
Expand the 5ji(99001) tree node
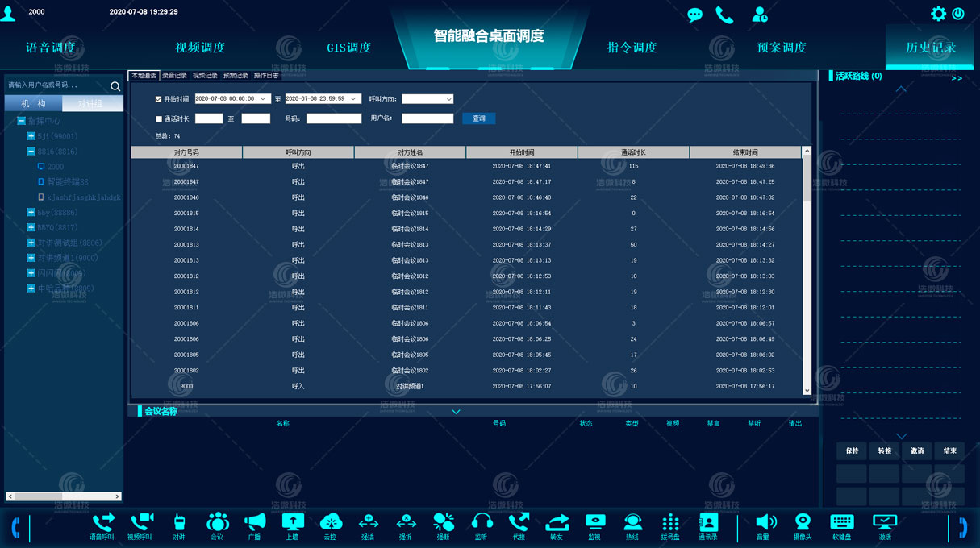pos(31,136)
